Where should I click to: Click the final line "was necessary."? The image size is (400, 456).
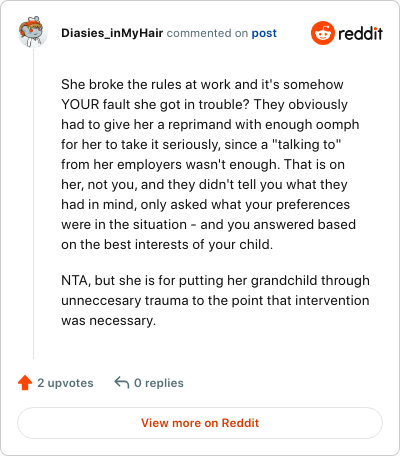click(109, 321)
